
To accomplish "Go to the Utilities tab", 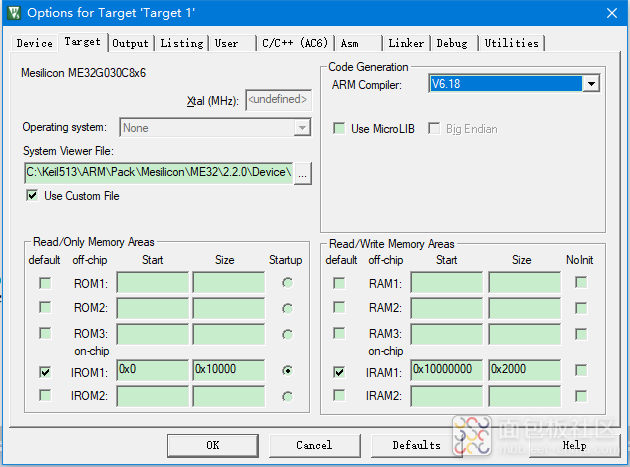I will coord(511,43).
